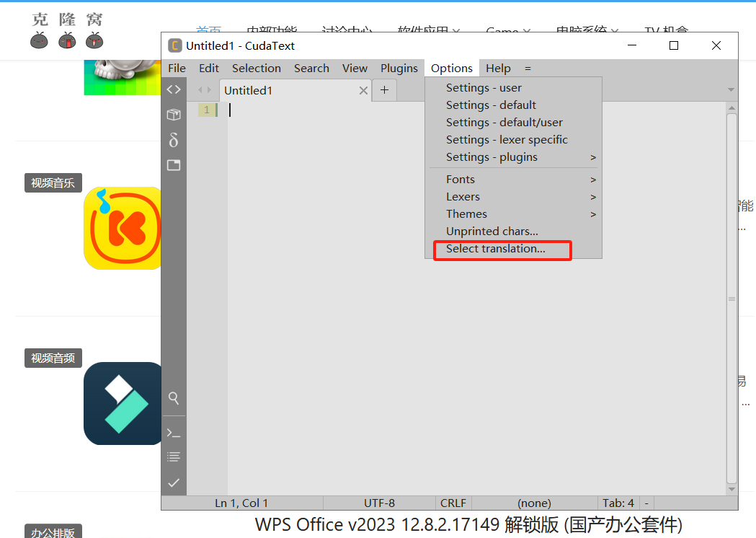The image size is (756, 538).
Task: Expand Settings - plugins submenu
Action: pos(513,157)
